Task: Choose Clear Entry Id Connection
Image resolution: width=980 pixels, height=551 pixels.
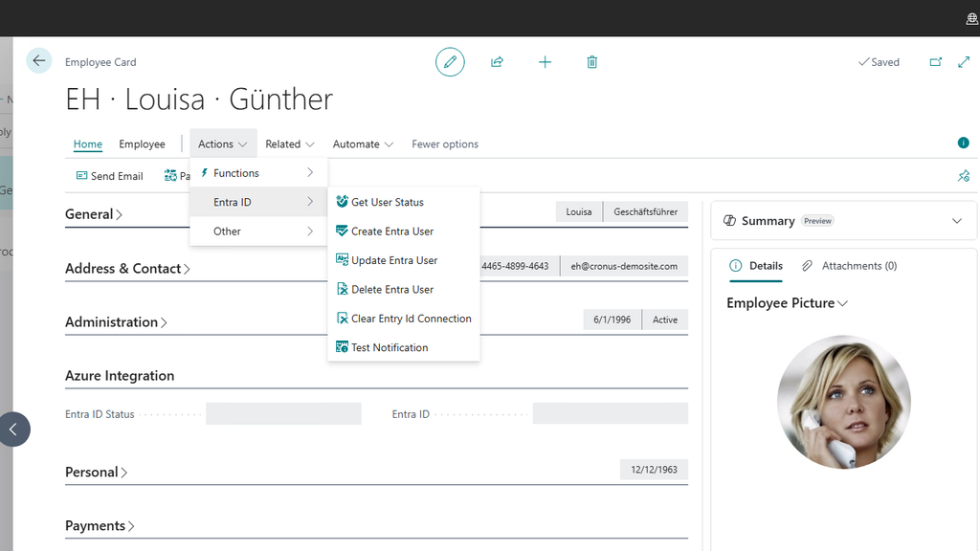Action: click(x=404, y=319)
